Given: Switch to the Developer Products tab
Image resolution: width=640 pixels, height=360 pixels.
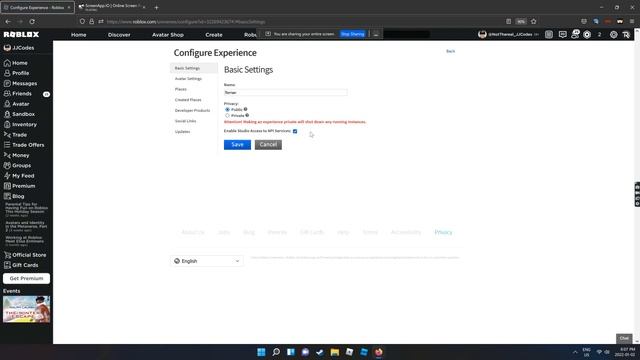Looking at the screenshot, I should point(192,111).
